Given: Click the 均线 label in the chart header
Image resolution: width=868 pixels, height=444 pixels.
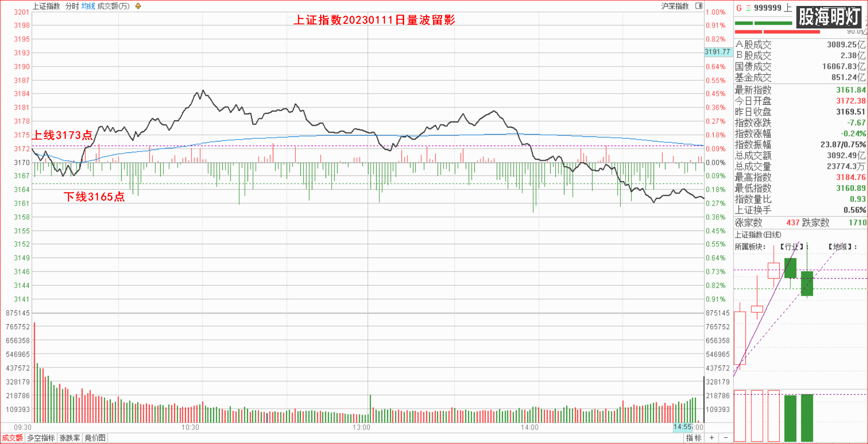Looking at the screenshot, I should [x=88, y=6].
